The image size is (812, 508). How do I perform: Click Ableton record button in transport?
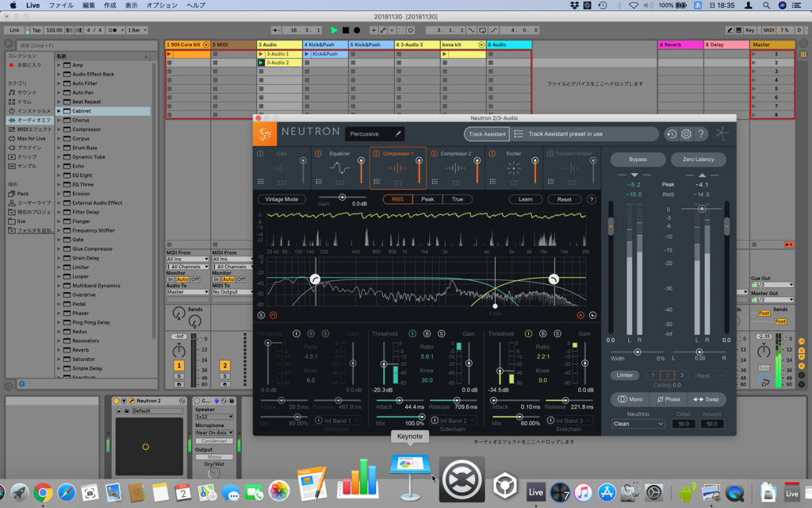coord(357,30)
